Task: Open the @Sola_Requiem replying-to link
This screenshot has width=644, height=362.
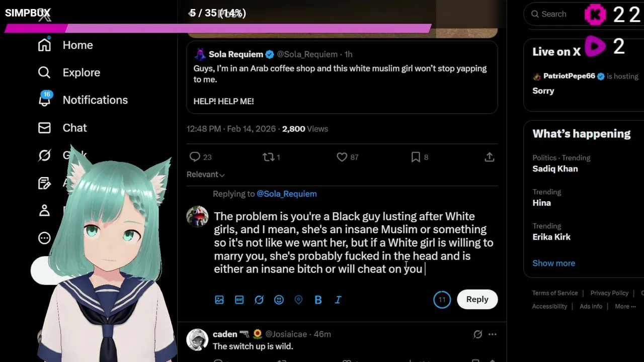Action: (x=286, y=194)
